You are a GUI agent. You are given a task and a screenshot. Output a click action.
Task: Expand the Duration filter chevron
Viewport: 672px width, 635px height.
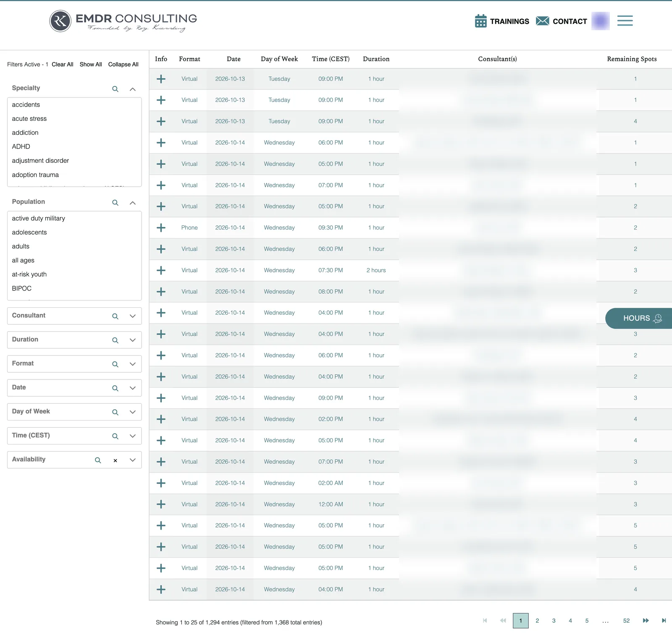133,340
